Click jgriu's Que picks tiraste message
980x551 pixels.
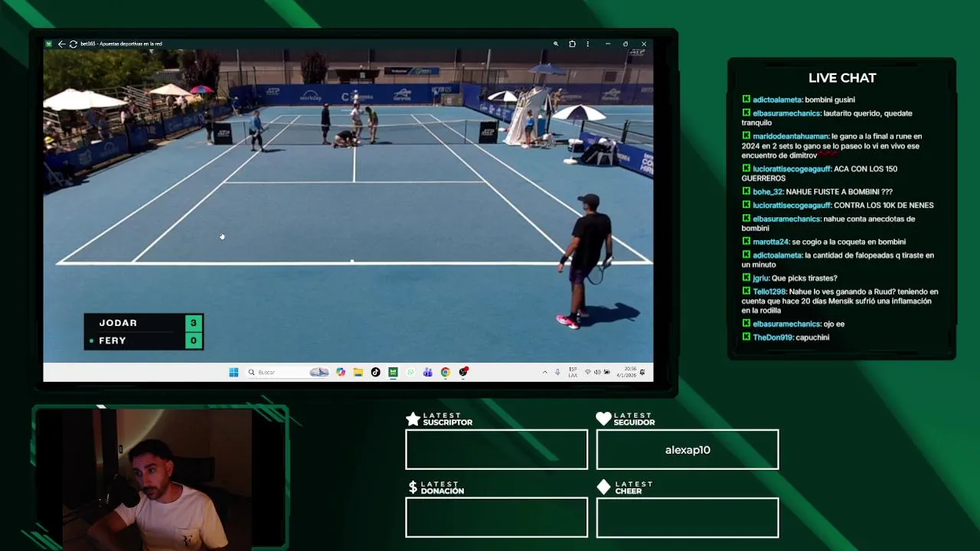[789, 279]
